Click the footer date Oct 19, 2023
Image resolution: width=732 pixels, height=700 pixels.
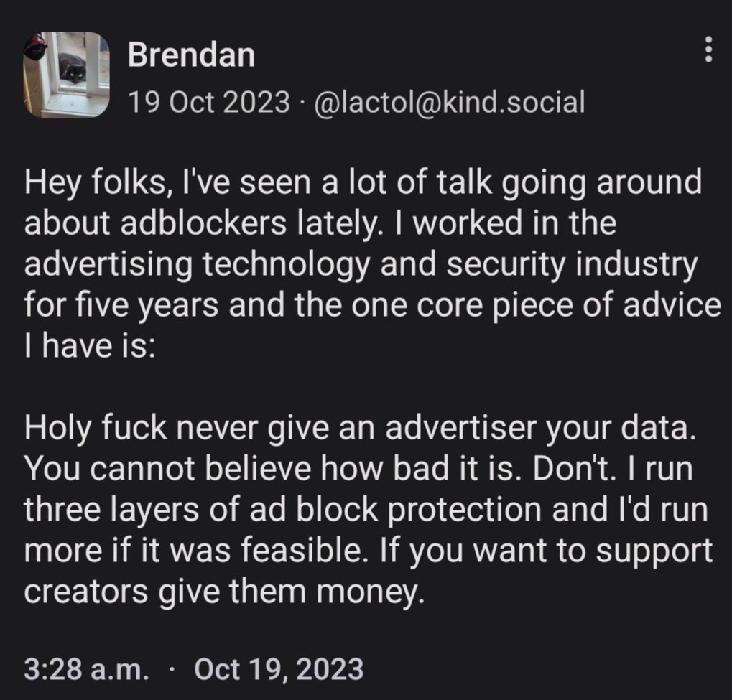pyautogui.click(x=279, y=669)
